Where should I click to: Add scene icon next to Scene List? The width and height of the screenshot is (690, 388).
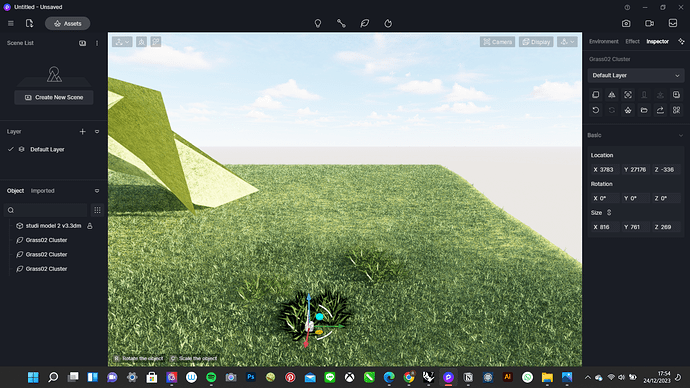pos(82,43)
